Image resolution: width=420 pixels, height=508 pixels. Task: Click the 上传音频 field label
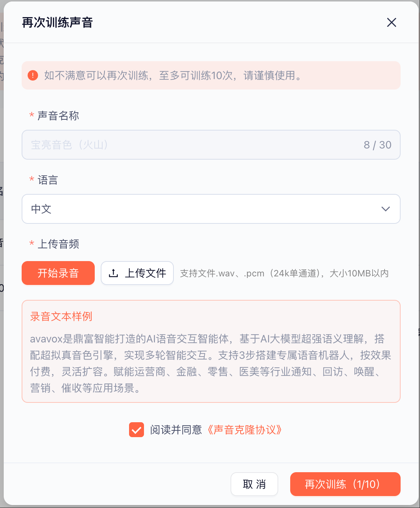tap(58, 244)
